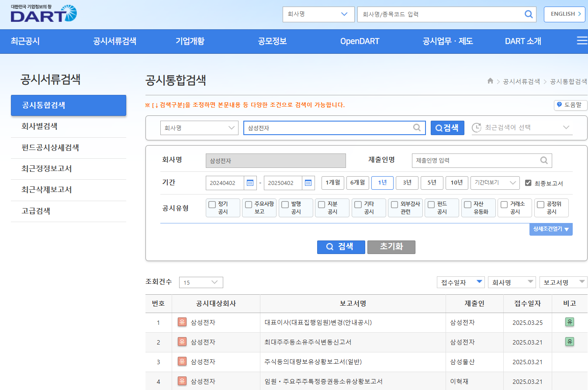588x390 pixels.
Task: Set period to 1개월
Action: 333,183
